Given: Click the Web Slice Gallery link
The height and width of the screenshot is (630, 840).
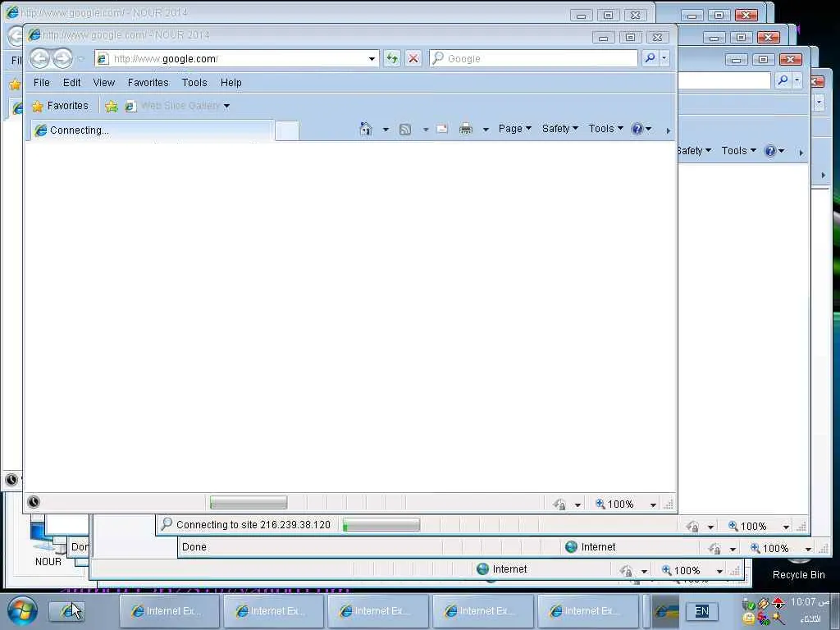Looking at the screenshot, I should click(x=180, y=106).
